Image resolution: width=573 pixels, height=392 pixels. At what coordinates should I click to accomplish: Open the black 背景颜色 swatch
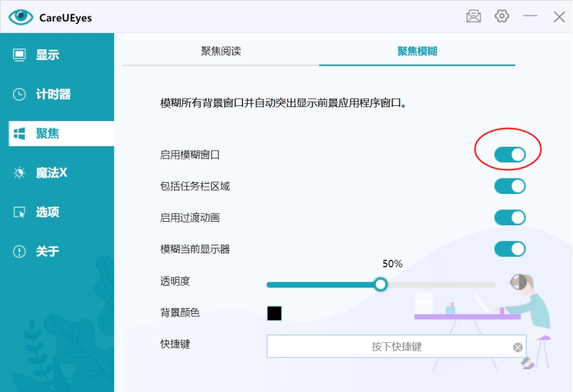[274, 313]
